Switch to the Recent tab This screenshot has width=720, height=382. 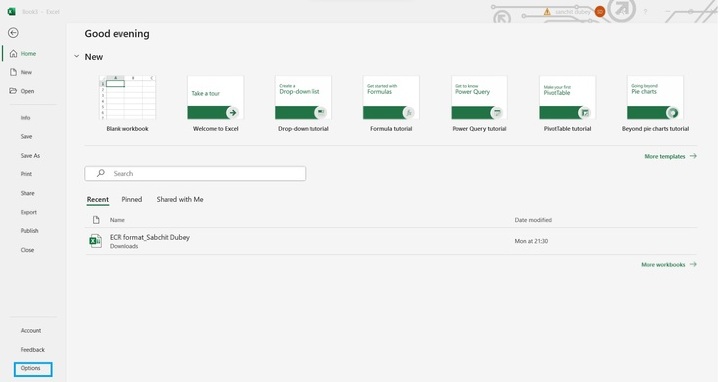point(98,199)
